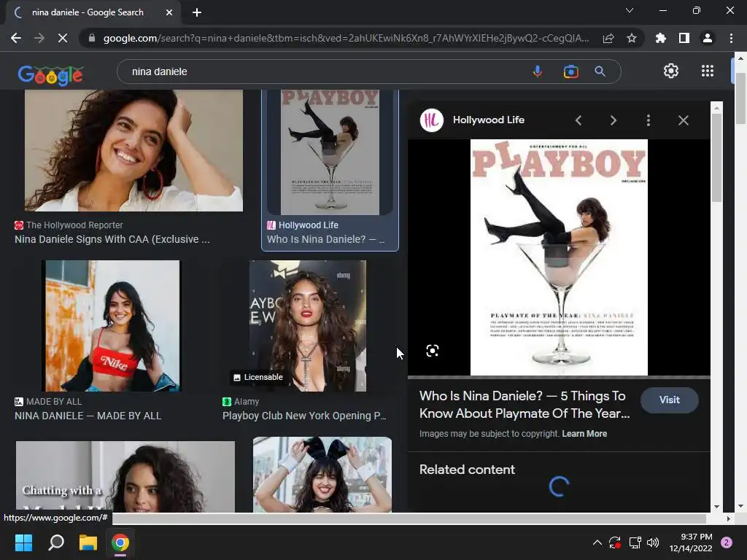747x560 pixels.
Task: Toggle the Chrome side panel
Action: [x=684, y=38]
